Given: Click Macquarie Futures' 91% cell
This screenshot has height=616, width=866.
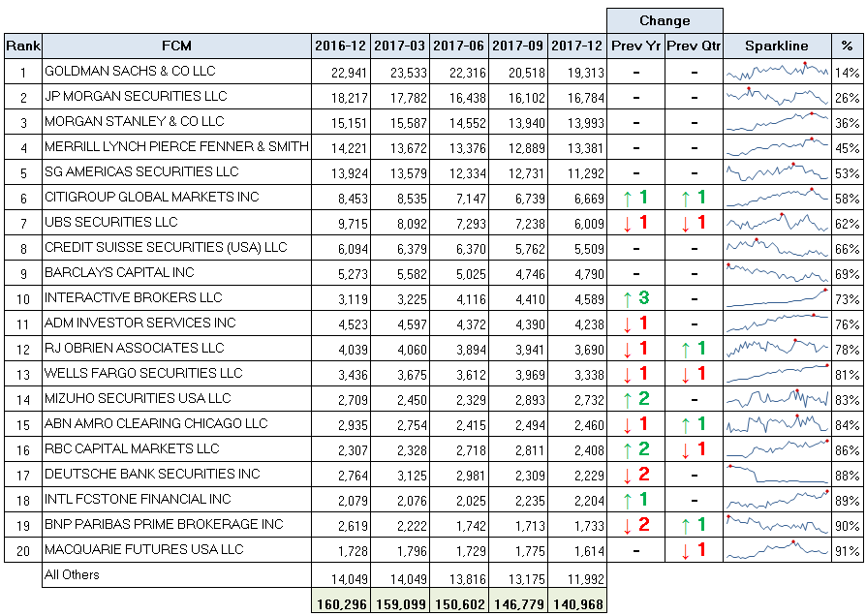Looking at the screenshot, I should [847, 550].
